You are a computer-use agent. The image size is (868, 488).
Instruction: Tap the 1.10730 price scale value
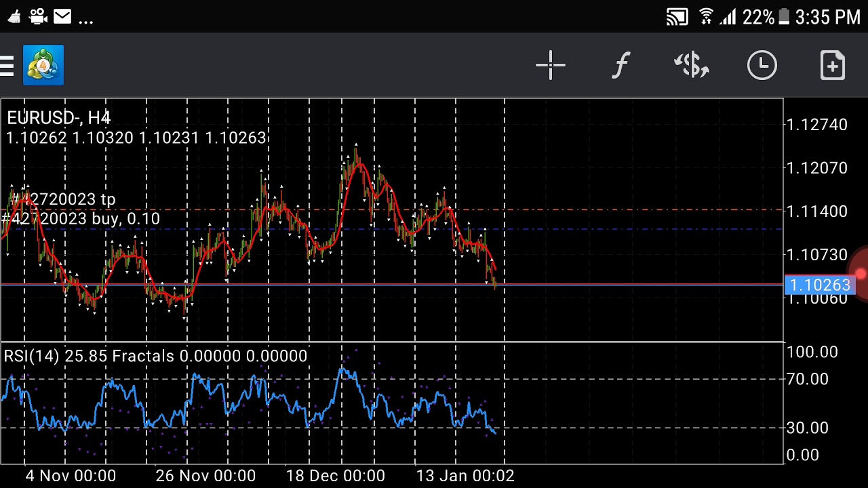[x=816, y=255]
